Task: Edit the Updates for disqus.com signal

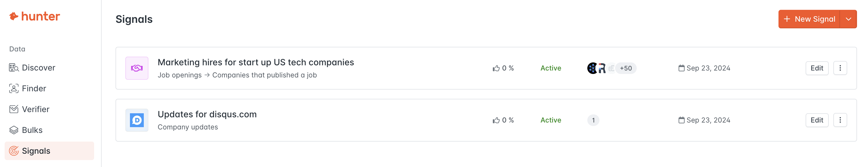Action: pos(817,120)
